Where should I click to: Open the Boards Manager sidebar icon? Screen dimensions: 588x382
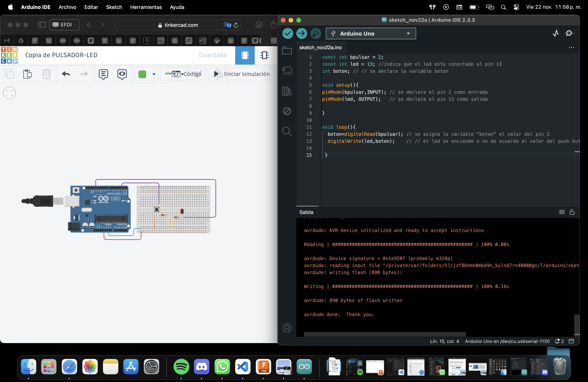pyautogui.click(x=287, y=71)
